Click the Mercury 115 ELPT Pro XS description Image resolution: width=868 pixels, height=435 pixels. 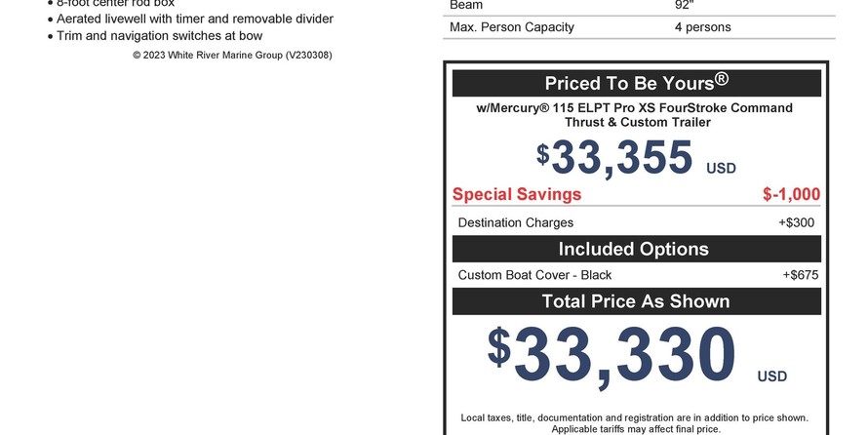pos(635,115)
